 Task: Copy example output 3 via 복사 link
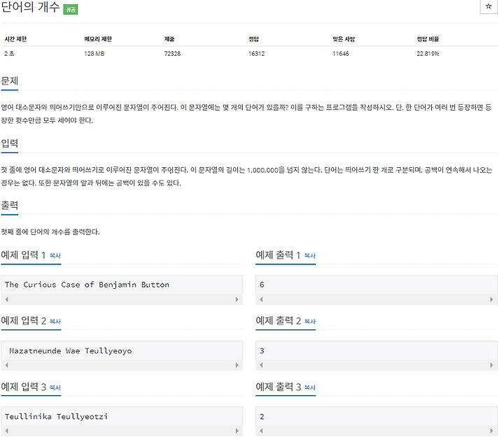pos(310,387)
